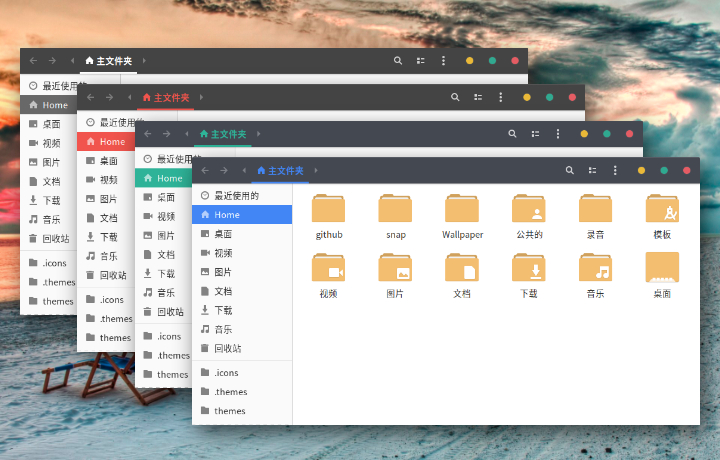Select red Home item in red-accent window
Viewport: 720px width, 460px height.
pyautogui.click(x=106, y=141)
